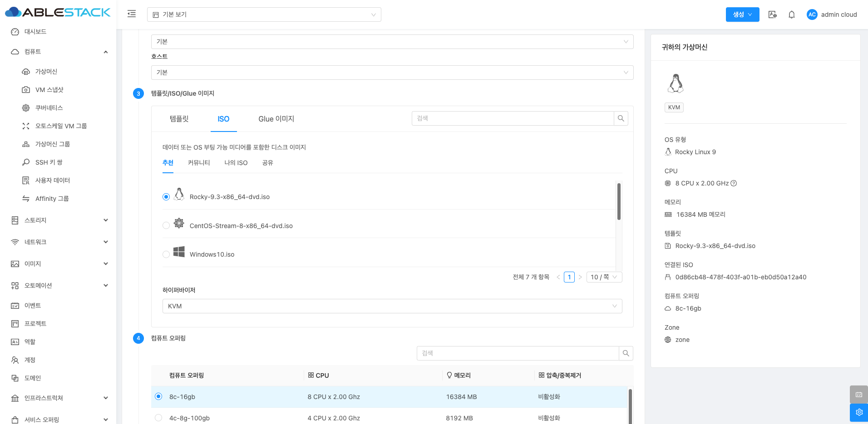Open the 가상머신 sidebar link
The height and width of the screenshot is (424, 868).
point(46,72)
